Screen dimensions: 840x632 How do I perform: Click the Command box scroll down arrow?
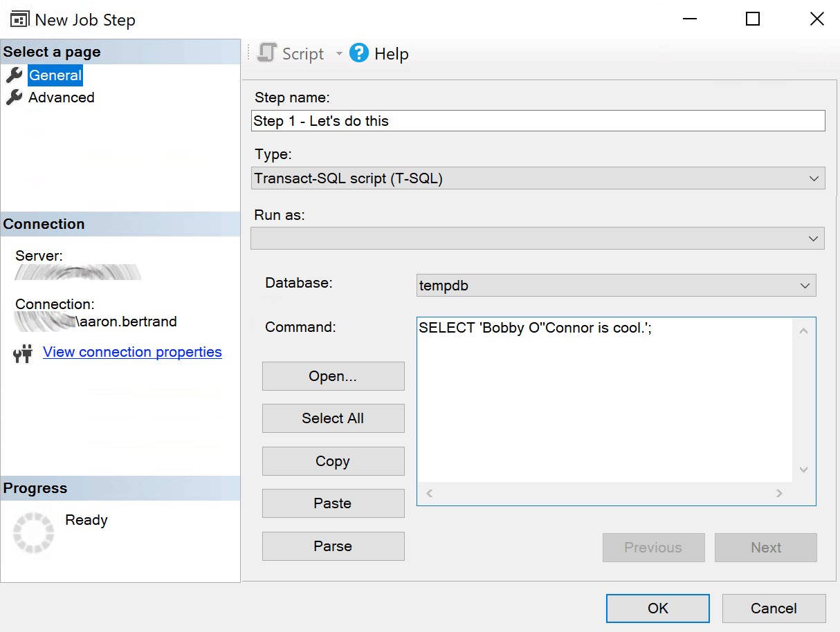coord(803,470)
